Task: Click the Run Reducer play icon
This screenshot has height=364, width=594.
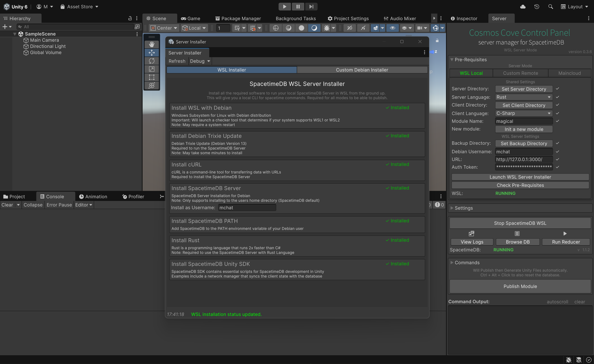Action: tap(565, 233)
